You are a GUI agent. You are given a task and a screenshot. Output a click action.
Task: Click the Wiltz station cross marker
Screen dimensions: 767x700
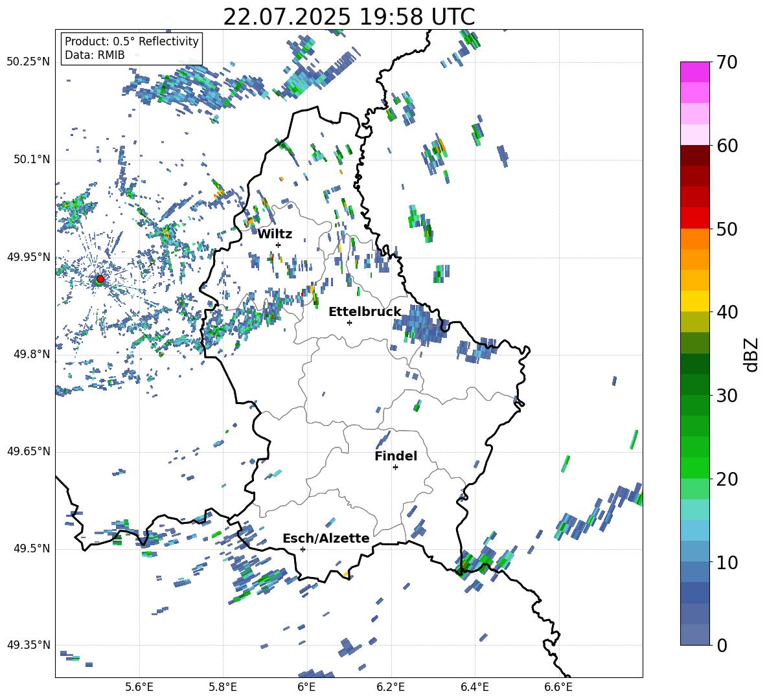point(279,245)
